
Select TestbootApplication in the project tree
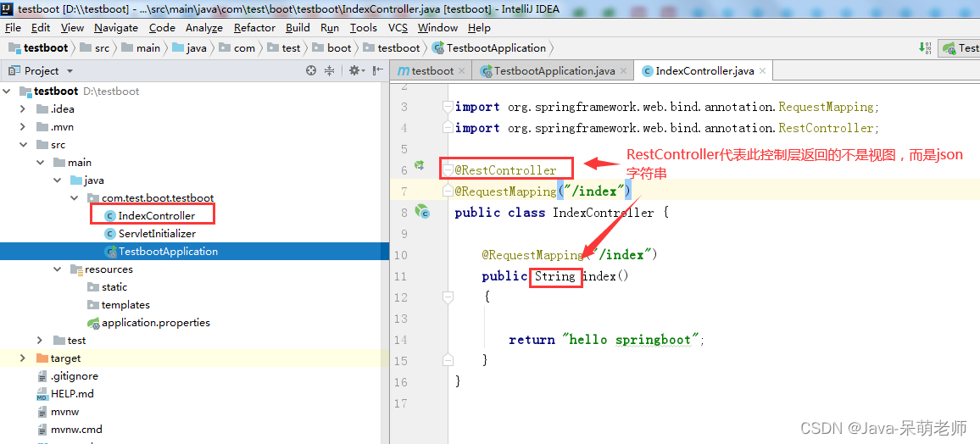tap(168, 252)
